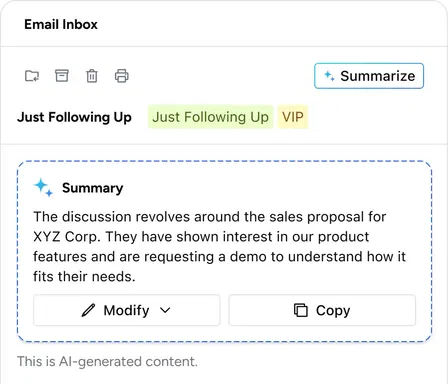Viewport: 448px width, 384px height.
Task: Select the yellow VIP tag
Action: tap(293, 117)
